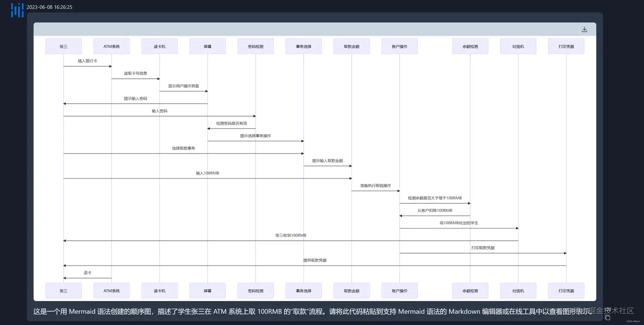
Task: Click the 提示选择事务操作 message label
Action: 256,136
